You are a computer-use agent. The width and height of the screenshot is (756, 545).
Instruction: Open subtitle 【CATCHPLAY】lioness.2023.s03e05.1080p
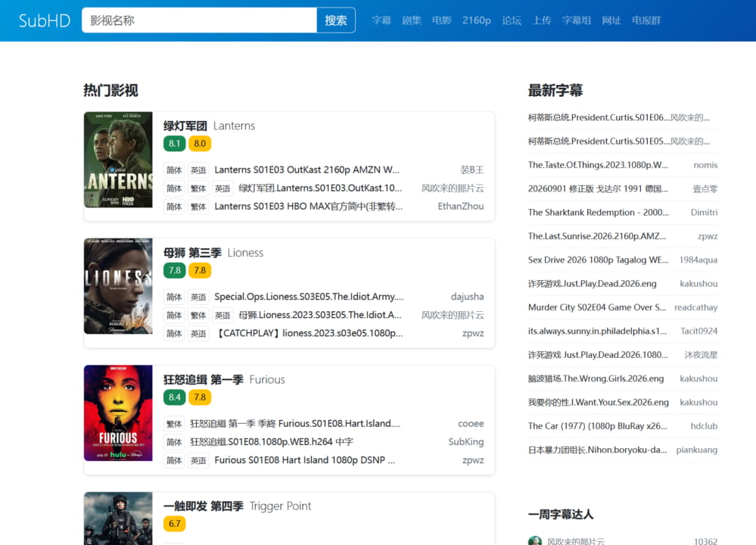(x=309, y=333)
